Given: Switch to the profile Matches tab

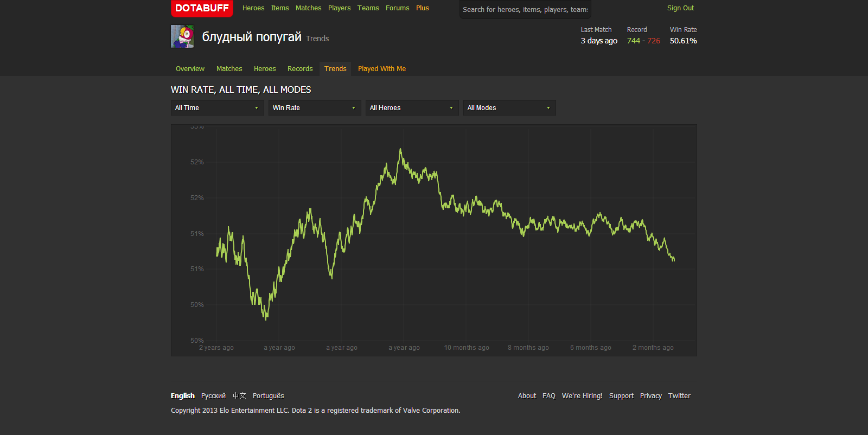Looking at the screenshot, I should 229,69.
